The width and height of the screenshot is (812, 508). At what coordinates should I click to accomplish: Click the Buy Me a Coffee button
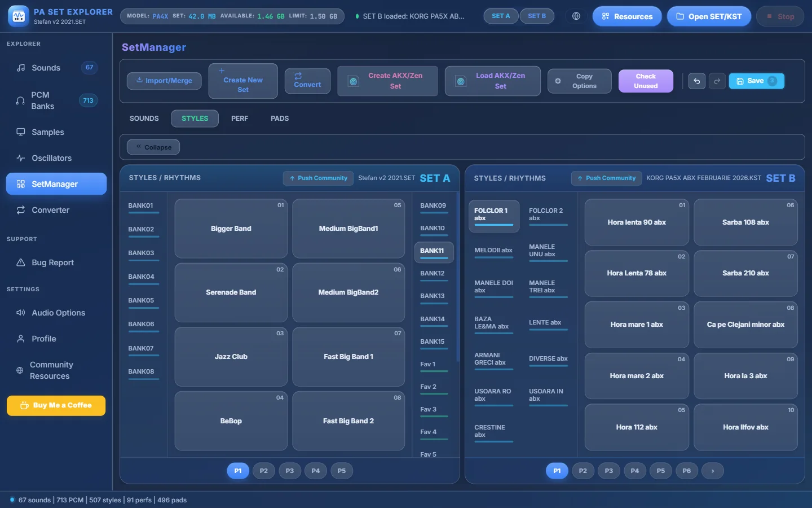click(x=56, y=405)
